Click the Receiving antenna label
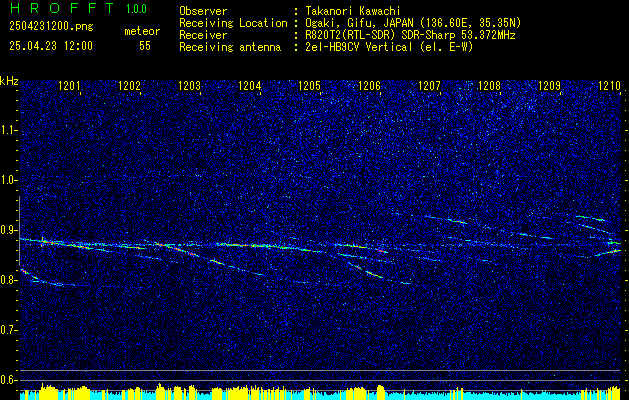629x400 pixels. pyautogui.click(x=230, y=47)
